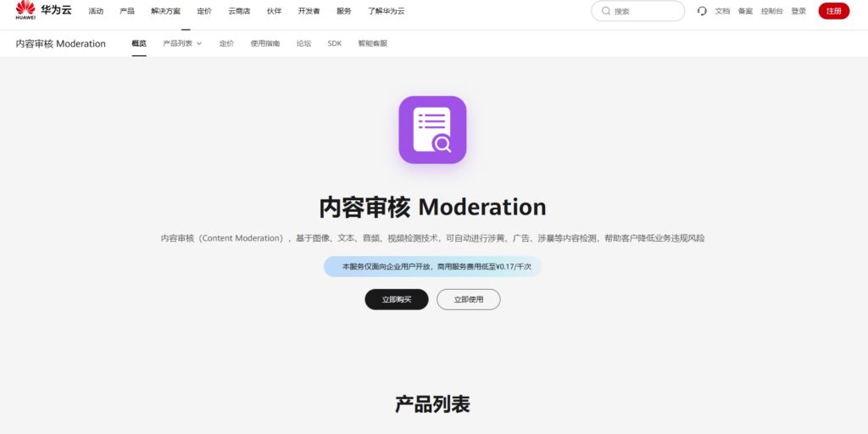This screenshot has height=434, width=868.
Task: Select the 智能客服 tab
Action: pyautogui.click(x=373, y=43)
